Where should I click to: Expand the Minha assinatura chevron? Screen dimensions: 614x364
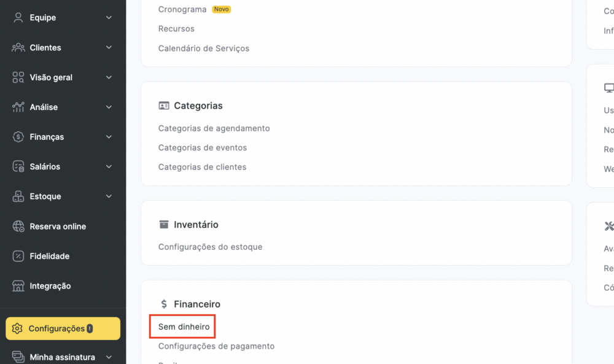pos(109,357)
